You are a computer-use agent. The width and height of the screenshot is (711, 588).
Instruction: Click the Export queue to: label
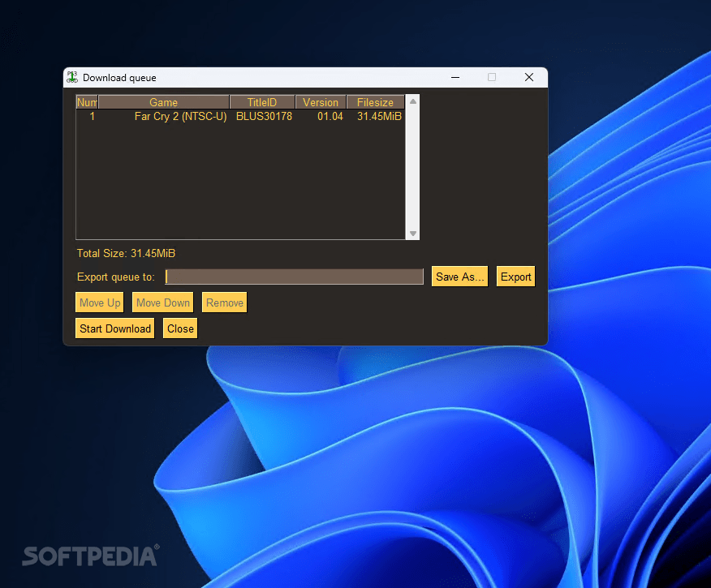point(115,277)
